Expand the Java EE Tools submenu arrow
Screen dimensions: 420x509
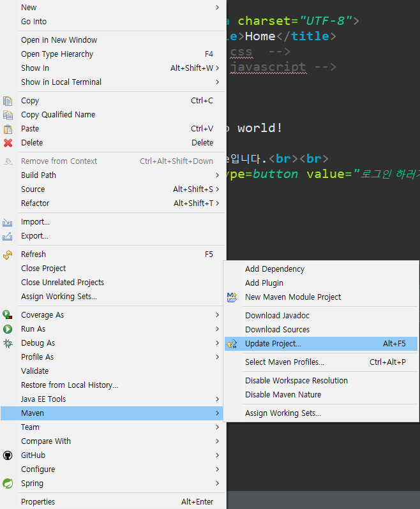click(x=217, y=399)
